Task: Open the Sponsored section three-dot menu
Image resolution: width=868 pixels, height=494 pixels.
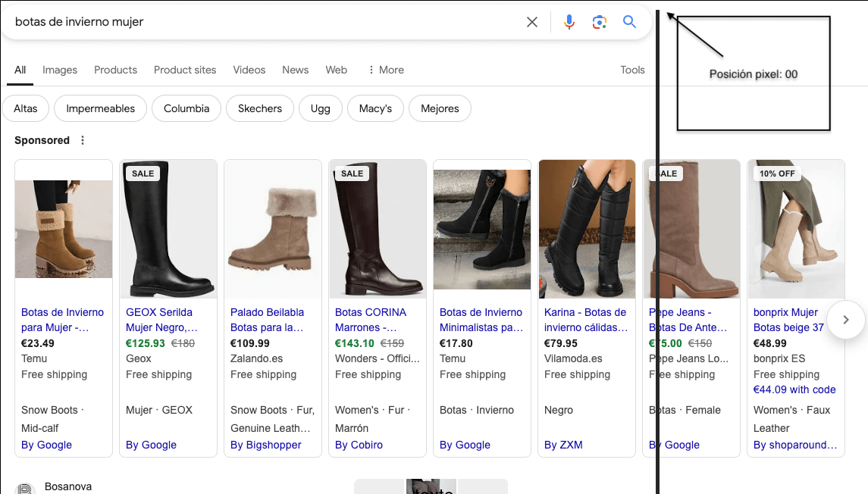Action: 82,140
